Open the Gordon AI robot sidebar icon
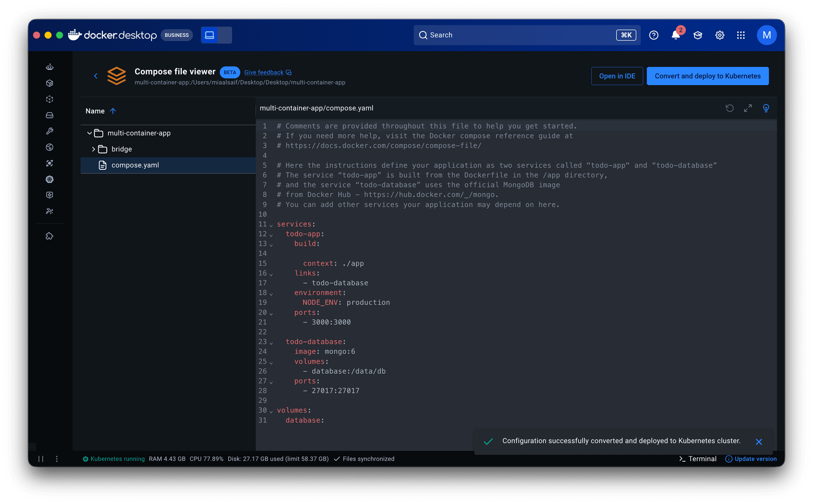 coord(50,67)
